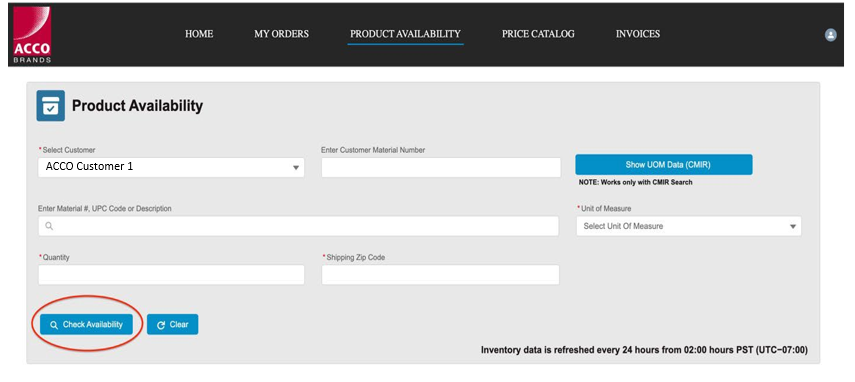Click the Check Availability button

86,325
